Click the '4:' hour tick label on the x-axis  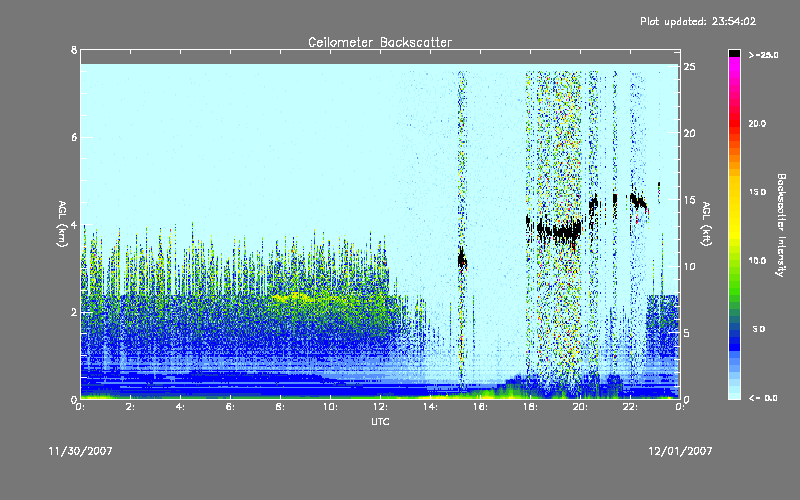[x=181, y=407]
